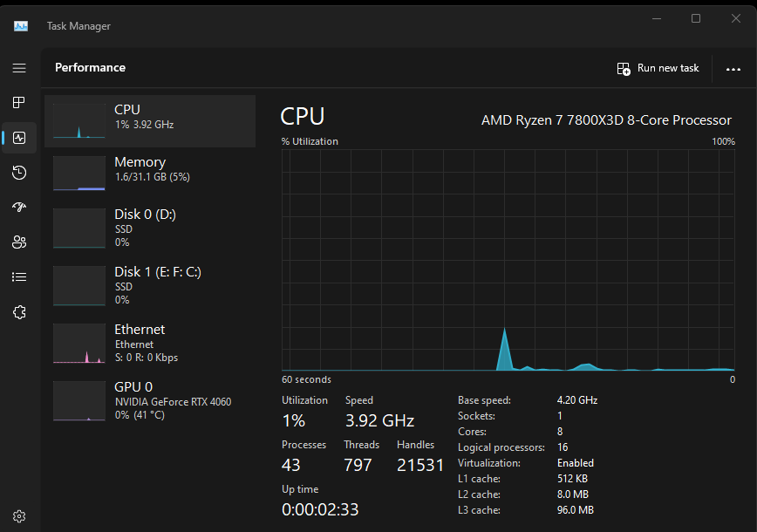Click the Logical processors value 16

tap(563, 447)
